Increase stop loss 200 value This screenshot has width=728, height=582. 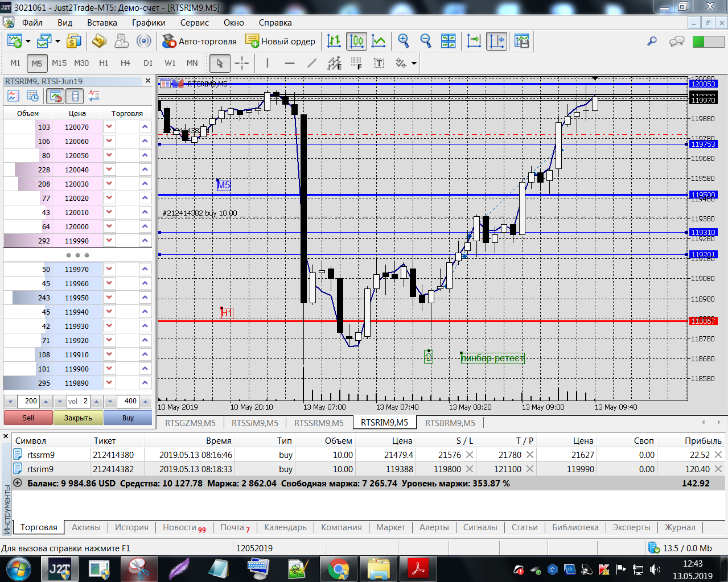(x=46, y=401)
